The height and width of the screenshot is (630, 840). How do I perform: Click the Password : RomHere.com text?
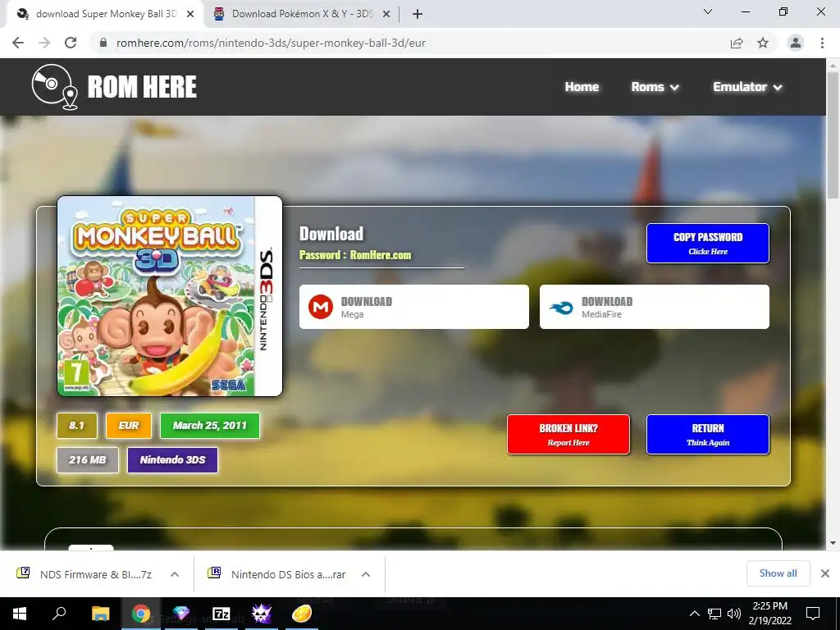point(355,255)
